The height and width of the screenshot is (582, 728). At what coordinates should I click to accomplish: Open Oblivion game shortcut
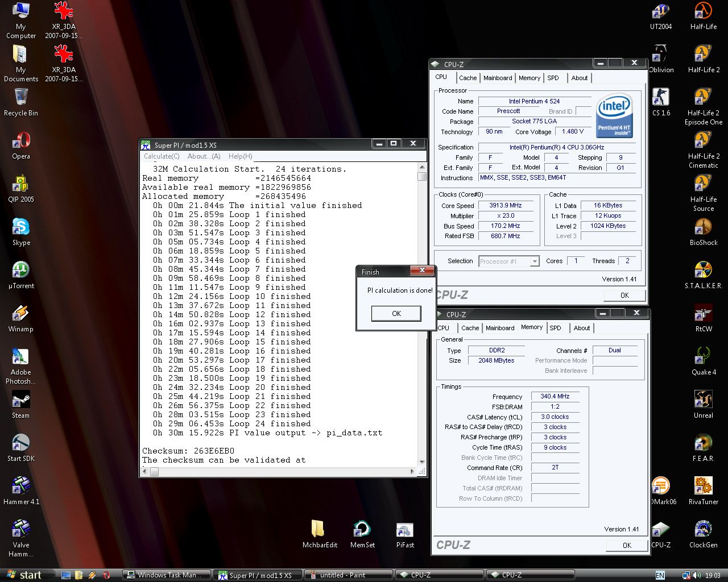[x=661, y=59]
